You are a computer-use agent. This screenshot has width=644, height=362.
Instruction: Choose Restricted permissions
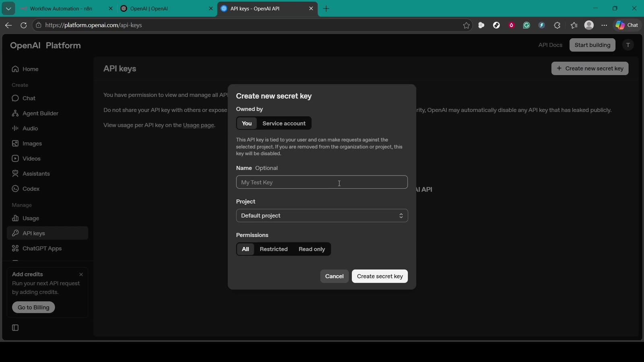tap(274, 249)
